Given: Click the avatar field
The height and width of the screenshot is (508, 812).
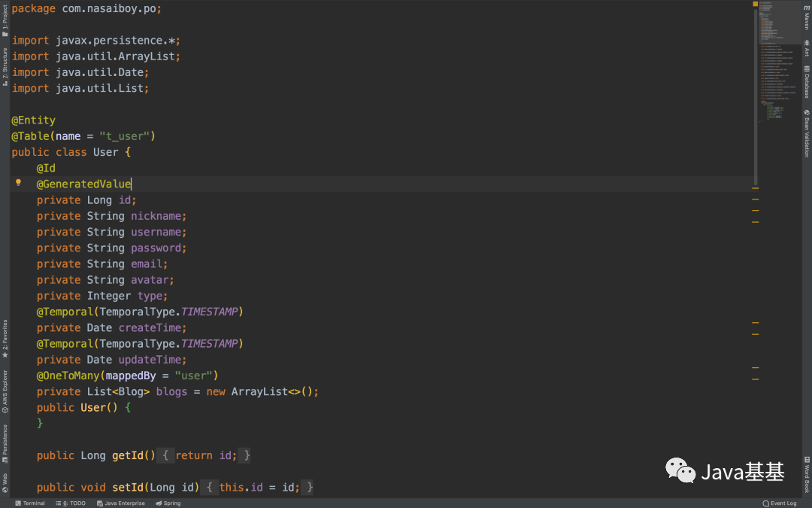Looking at the screenshot, I should (x=150, y=280).
